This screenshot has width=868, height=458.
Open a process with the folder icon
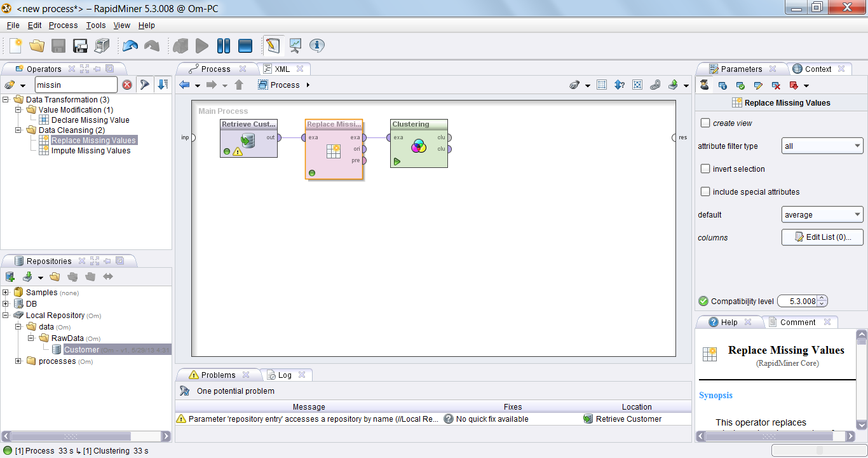(37, 46)
